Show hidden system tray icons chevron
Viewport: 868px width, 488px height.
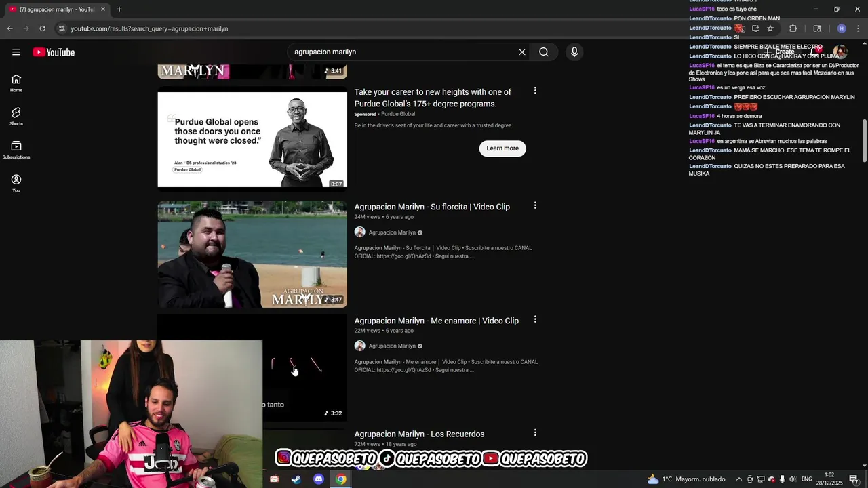739,479
